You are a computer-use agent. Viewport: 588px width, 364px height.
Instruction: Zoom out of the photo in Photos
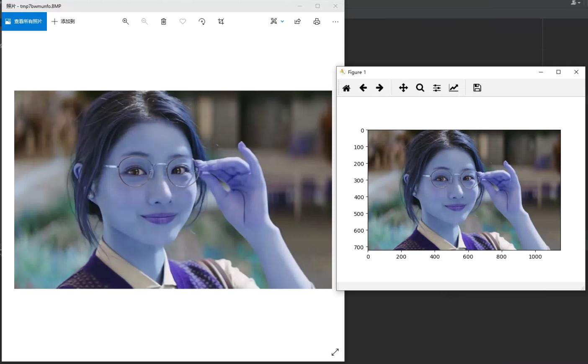tap(144, 21)
